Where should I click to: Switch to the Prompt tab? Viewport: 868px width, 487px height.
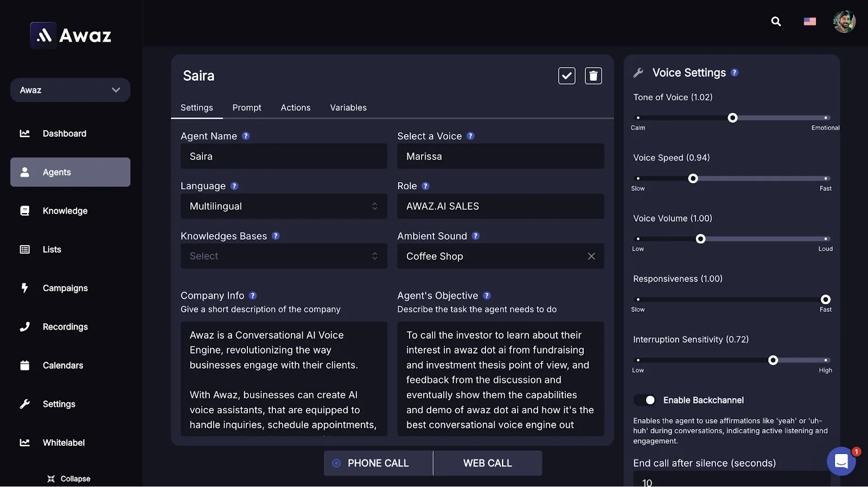pos(247,107)
